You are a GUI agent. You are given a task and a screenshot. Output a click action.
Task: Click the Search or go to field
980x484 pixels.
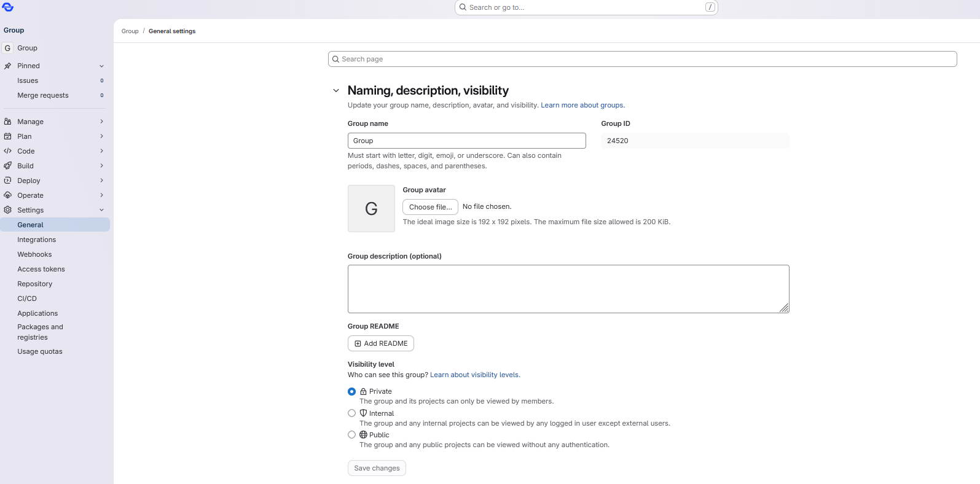point(587,7)
